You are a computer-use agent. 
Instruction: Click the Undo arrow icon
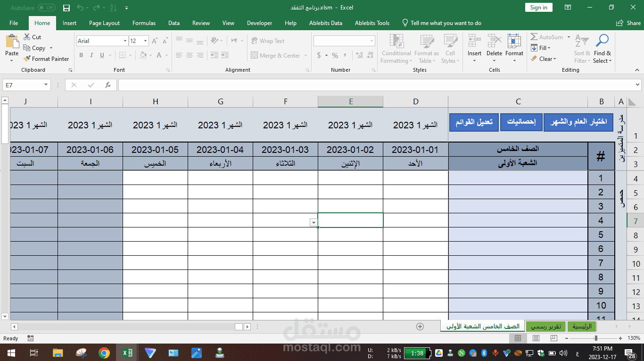click(80, 8)
